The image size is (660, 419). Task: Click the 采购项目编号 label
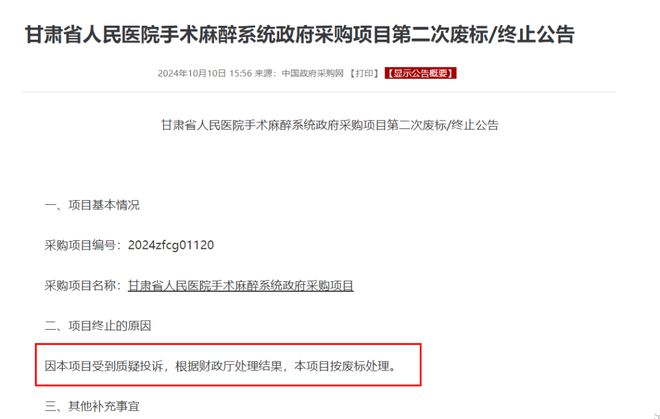[x=80, y=245]
